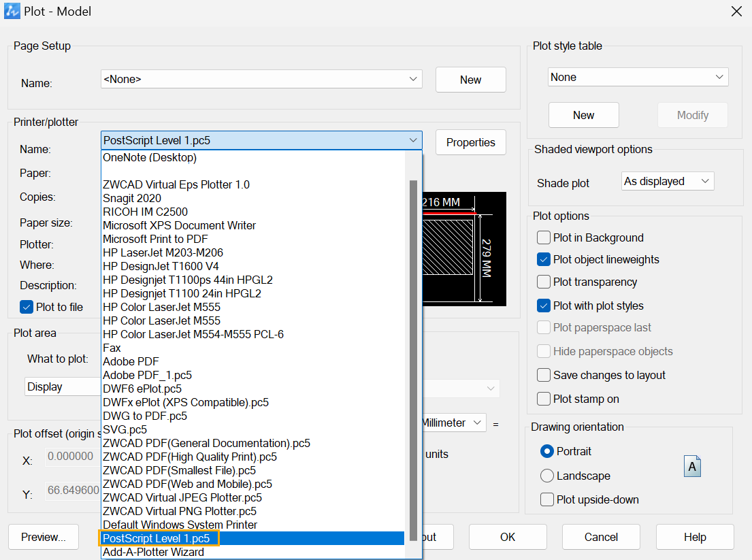Cancel the Plot dialog

601,537
